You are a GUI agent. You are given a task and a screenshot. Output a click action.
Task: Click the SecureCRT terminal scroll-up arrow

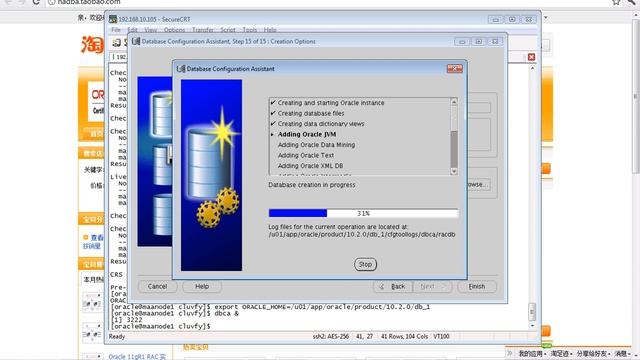coord(532,68)
